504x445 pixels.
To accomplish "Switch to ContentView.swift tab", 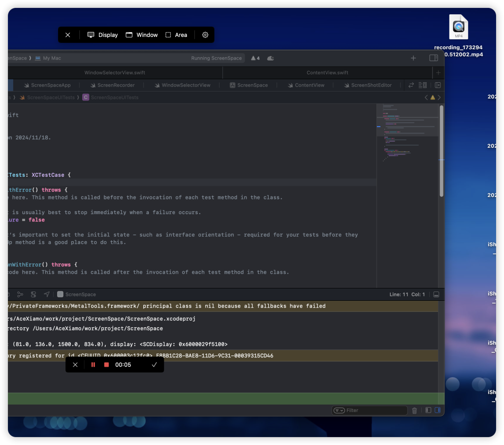I will tap(327, 72).
